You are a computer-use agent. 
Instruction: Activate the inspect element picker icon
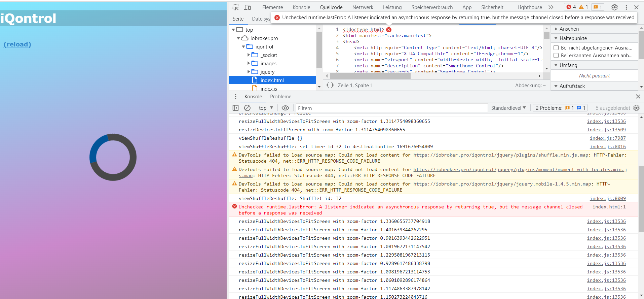pyautogui.click(x=235, y=7)
